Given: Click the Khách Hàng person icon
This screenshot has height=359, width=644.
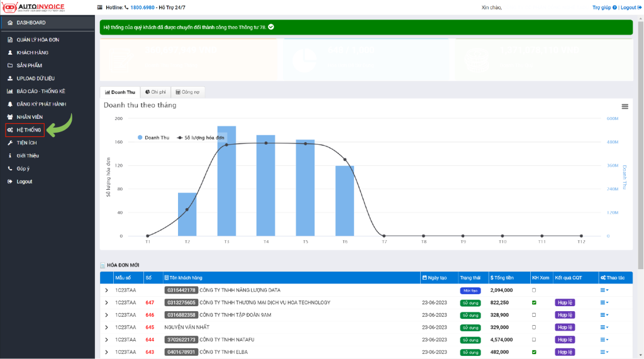Looking at the screenshot, I should coord(10,53).
